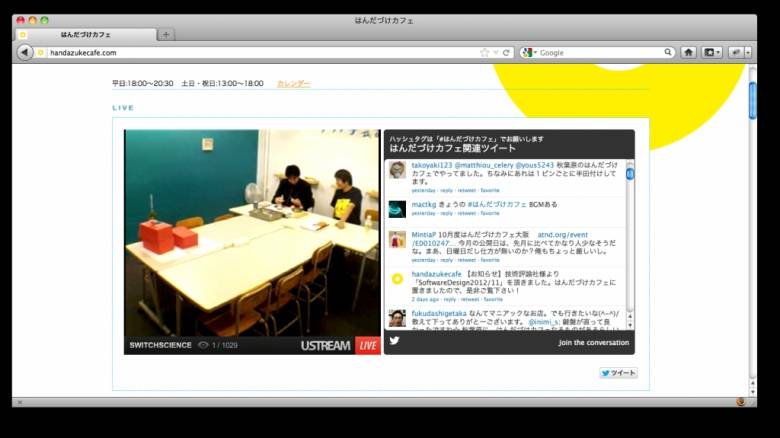Click Join the conversation link
The height and width of the screenshot is (438, 780).
coord(593,342)
